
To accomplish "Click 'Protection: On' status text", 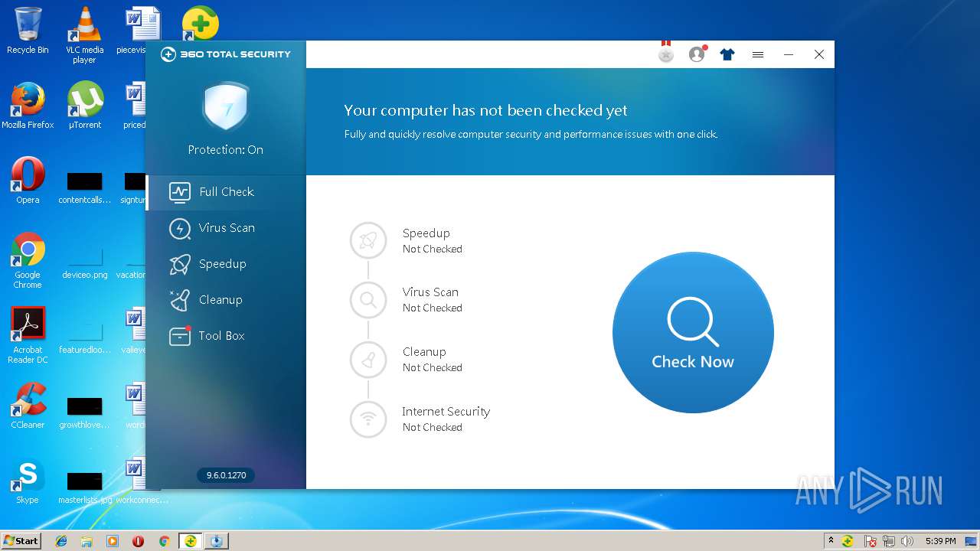I will click(x=226, y=150).
